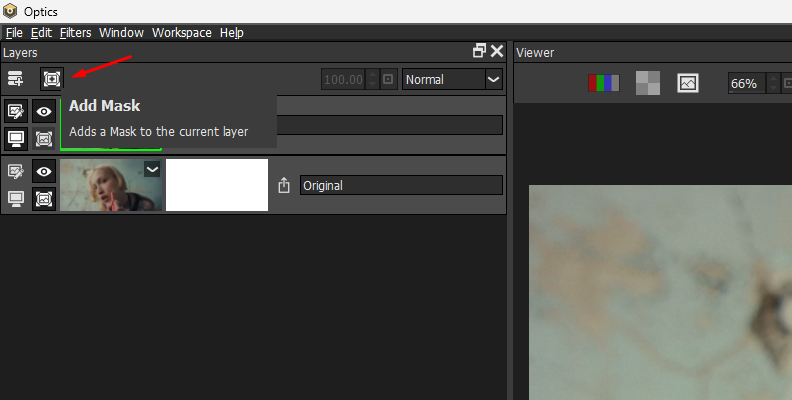Click the 66% zoom field in Viewer

pos(747,83)
